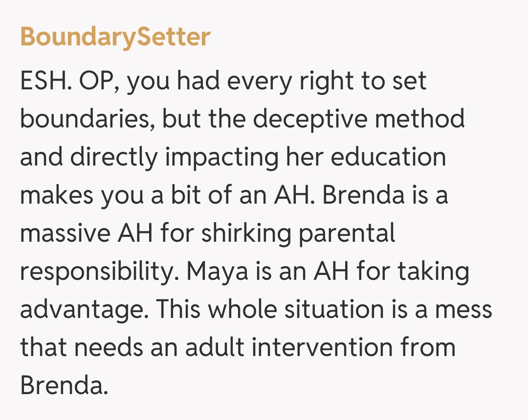Open BoundarySetter's user profile
528x420 pixels.
point(115,37)
